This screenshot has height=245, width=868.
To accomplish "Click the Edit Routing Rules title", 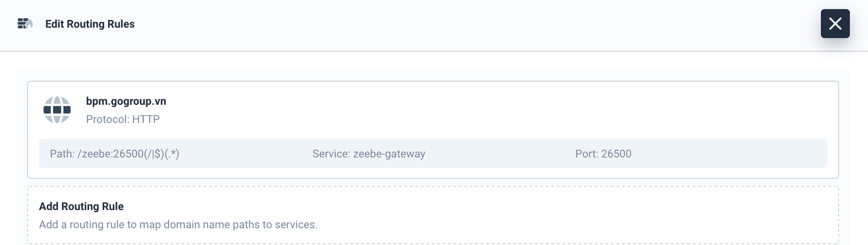I will coord(90,24).
